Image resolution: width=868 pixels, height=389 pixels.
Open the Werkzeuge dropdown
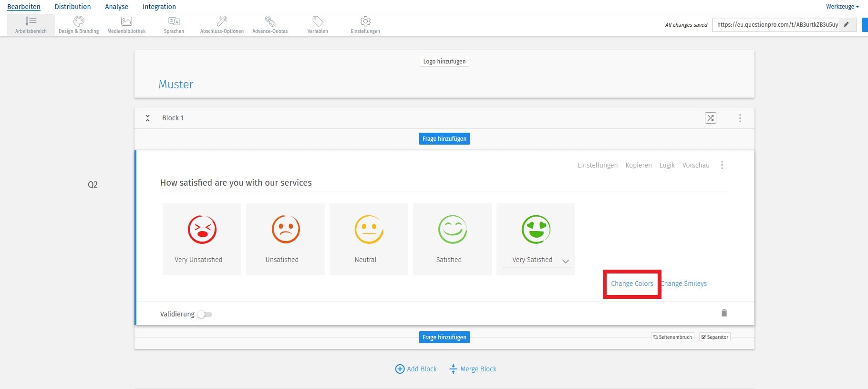(842, 7)
